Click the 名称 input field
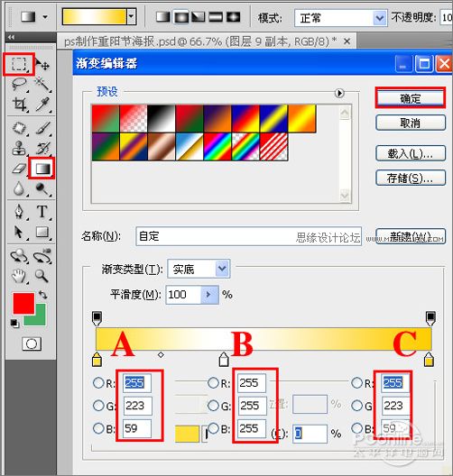 248,236
